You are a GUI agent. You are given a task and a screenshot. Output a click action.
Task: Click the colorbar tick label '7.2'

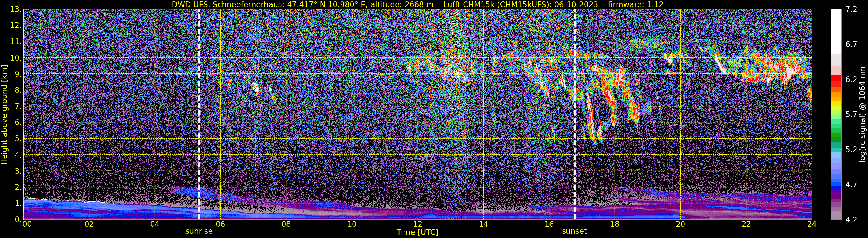(x=851, y=10)
